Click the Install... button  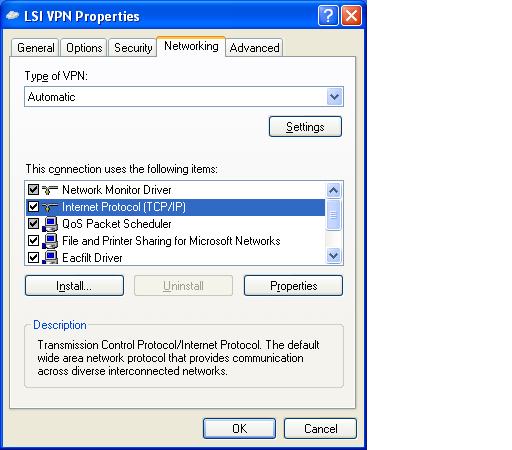[74, 286]
